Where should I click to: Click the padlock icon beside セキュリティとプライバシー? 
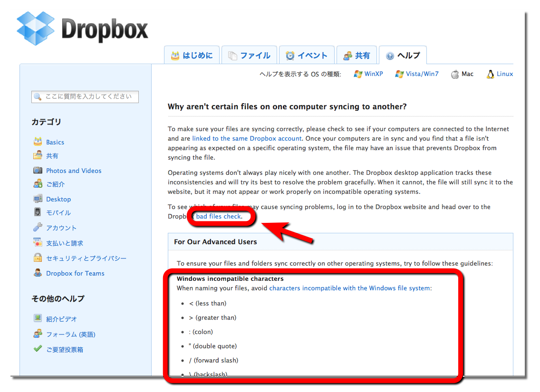pos(38,258)
